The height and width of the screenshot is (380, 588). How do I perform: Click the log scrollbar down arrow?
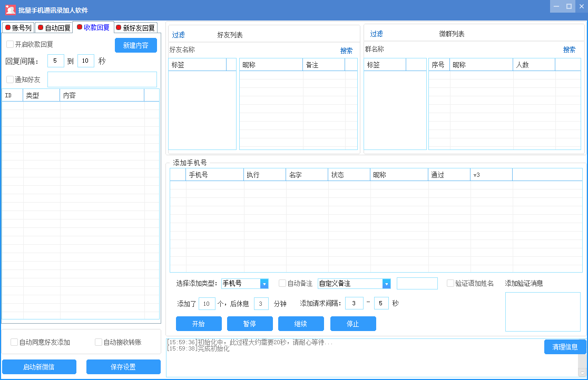pos(582,373)
